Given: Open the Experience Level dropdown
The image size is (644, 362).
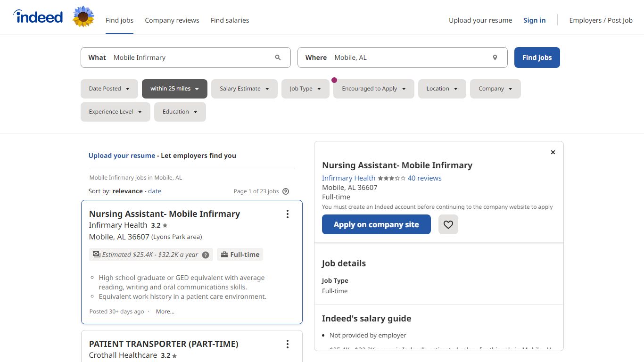Looking at the screenshot, I should [x=116, y=112].
